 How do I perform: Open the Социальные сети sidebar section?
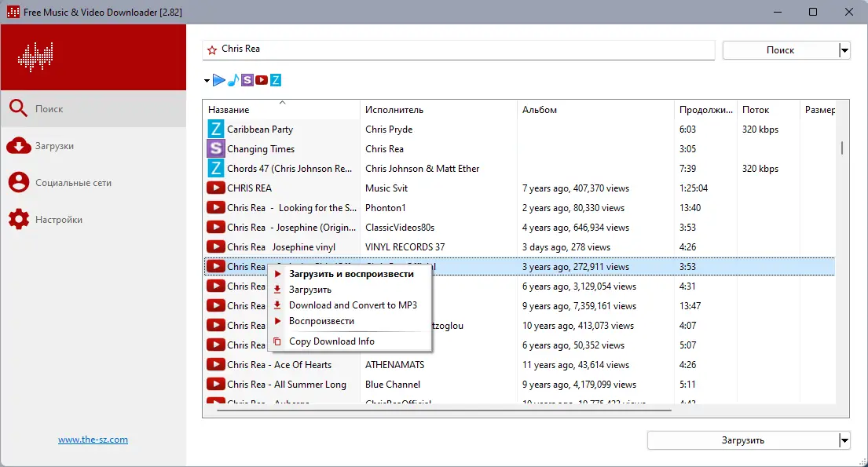(x=93, y=183)
